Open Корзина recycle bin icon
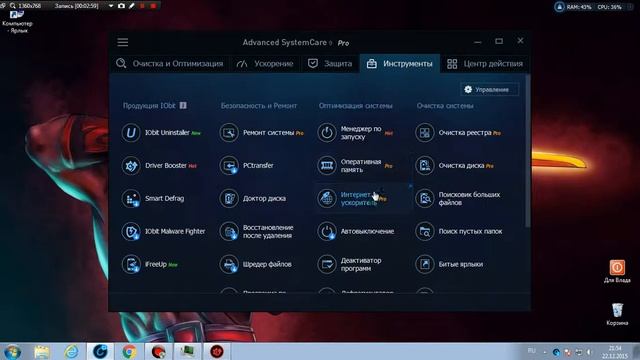Screen dimensions: 640x360 [x=617, y=314]
